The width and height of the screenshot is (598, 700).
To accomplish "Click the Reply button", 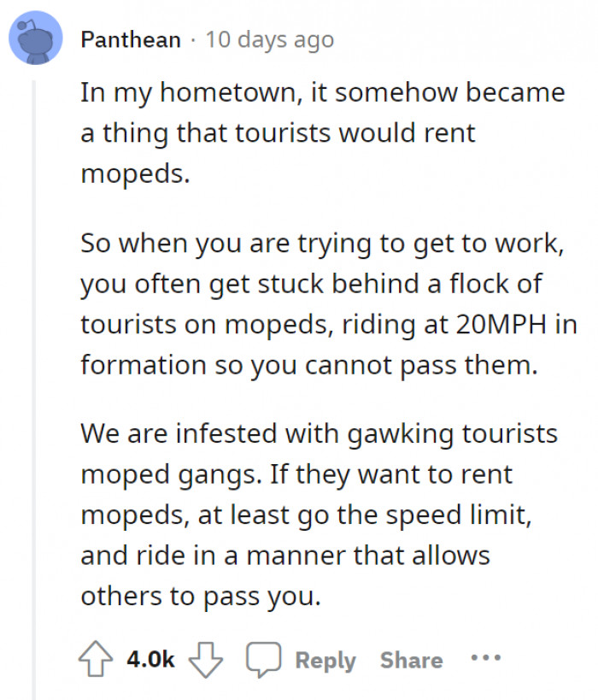I will (x=325, y=659).
